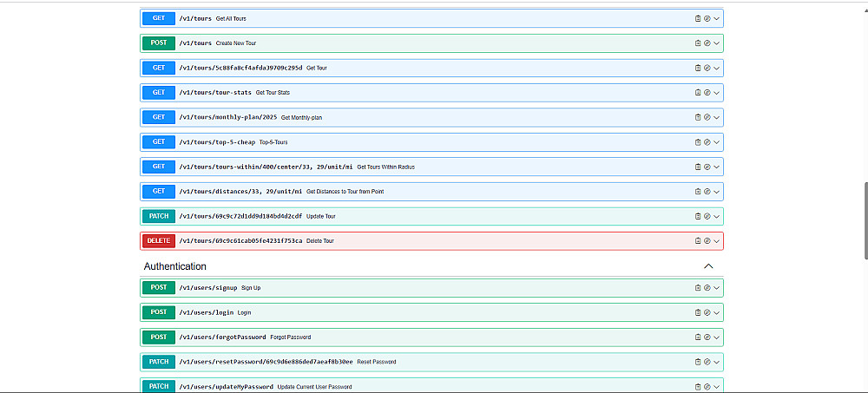Click circular link icon on Top-5-Tours row

pos(707,142)
